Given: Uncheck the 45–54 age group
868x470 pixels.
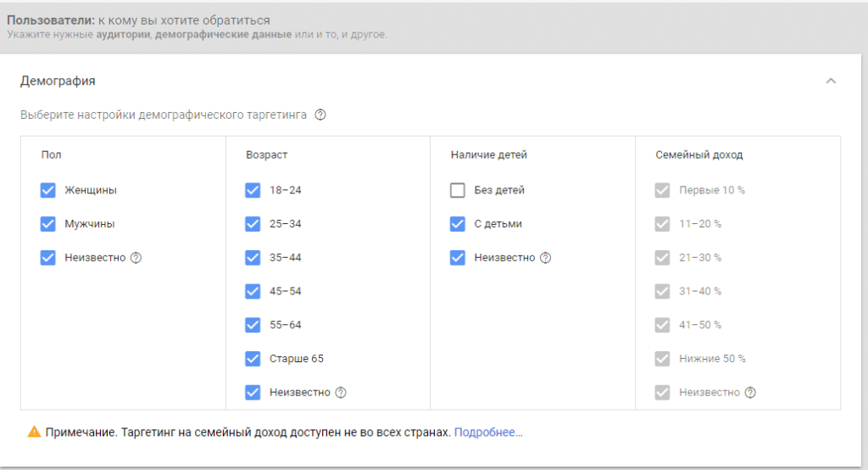Looking at the screenshot, I should (253, 291).
